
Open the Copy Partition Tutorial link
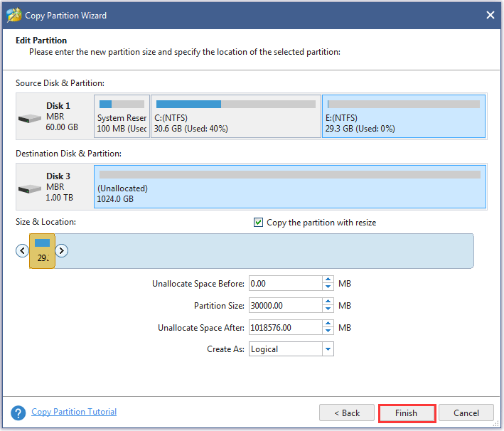pyautogui.click(x=74, y=412)
